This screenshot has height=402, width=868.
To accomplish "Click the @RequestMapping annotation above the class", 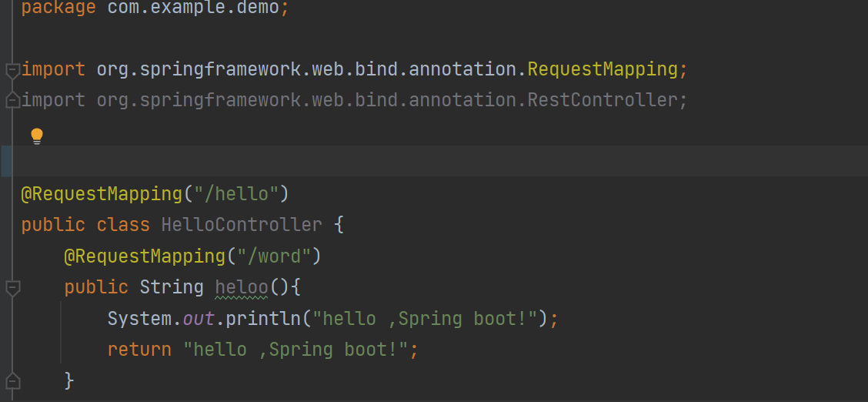I will click(102, 194).
